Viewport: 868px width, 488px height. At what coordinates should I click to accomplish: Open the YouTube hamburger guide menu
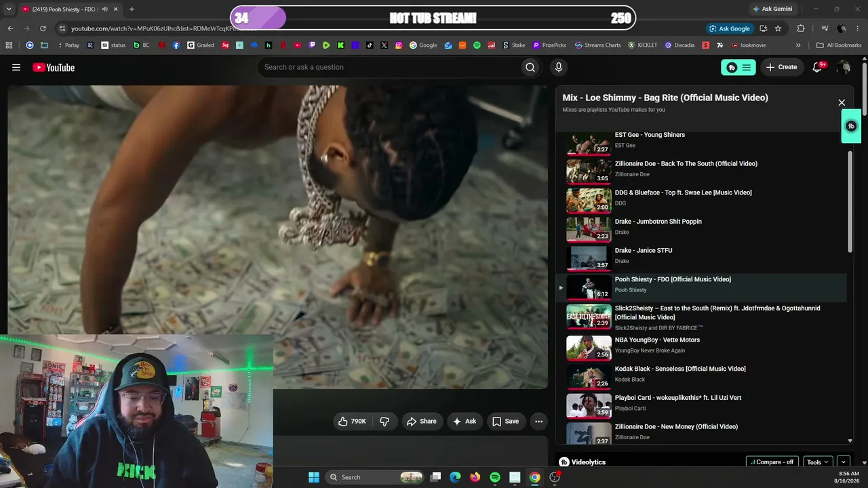click(16, 67)
